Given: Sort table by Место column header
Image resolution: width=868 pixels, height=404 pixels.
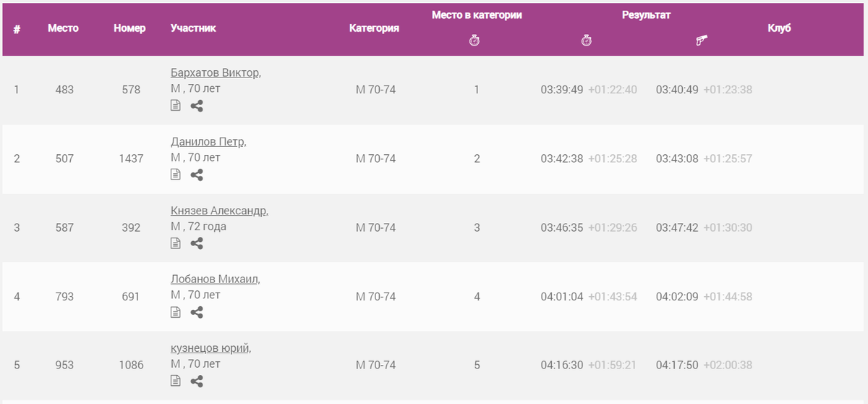Looking at the screenshot, I should pyautogui.click(x=64, y=28).
